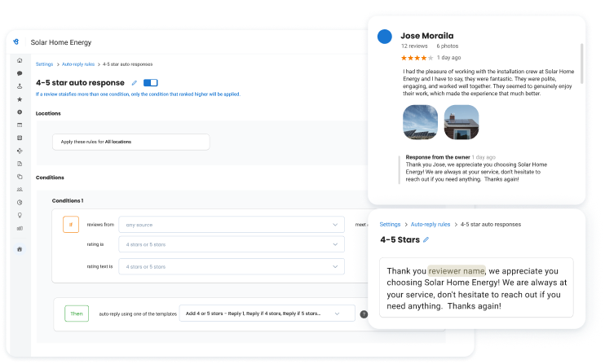Screen dimensions: 605x364
Task: Click the 'Locations' section heading
Action: tap(48, 113)
